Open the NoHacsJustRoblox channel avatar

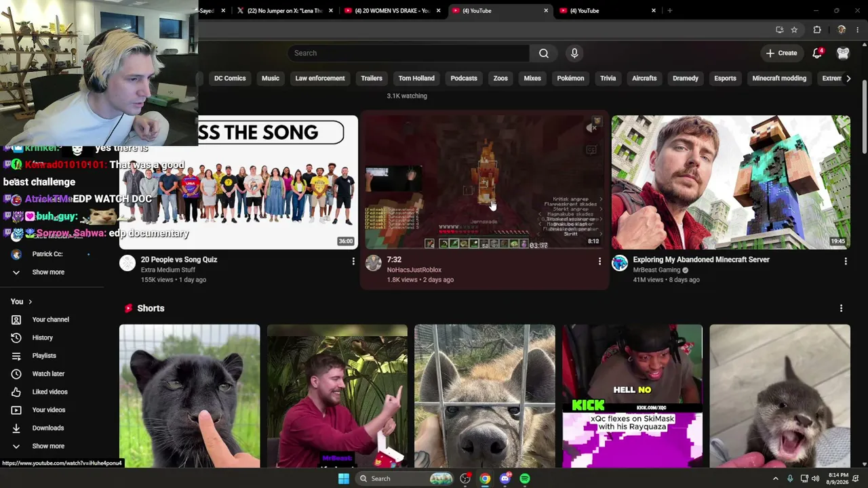click(x=374, y=263)
